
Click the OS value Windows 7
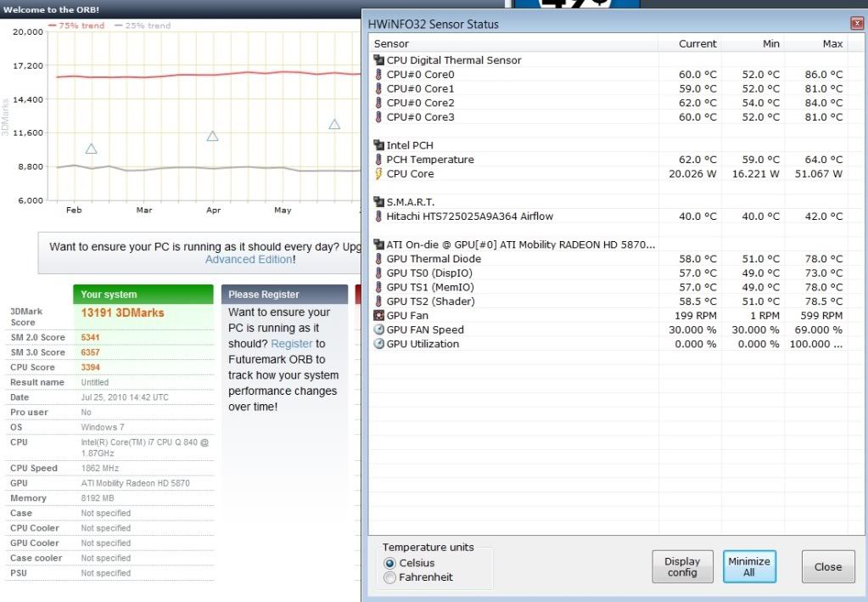tap(103, 427)
